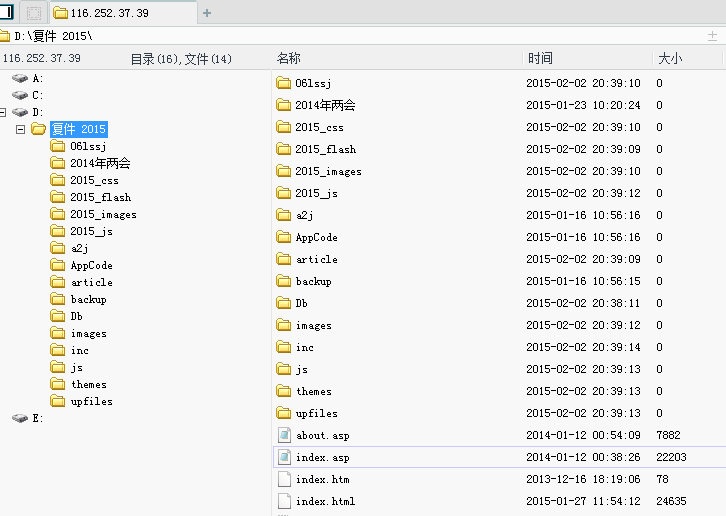Click 2014年两会 folder icon in file list

click(283, 105)
